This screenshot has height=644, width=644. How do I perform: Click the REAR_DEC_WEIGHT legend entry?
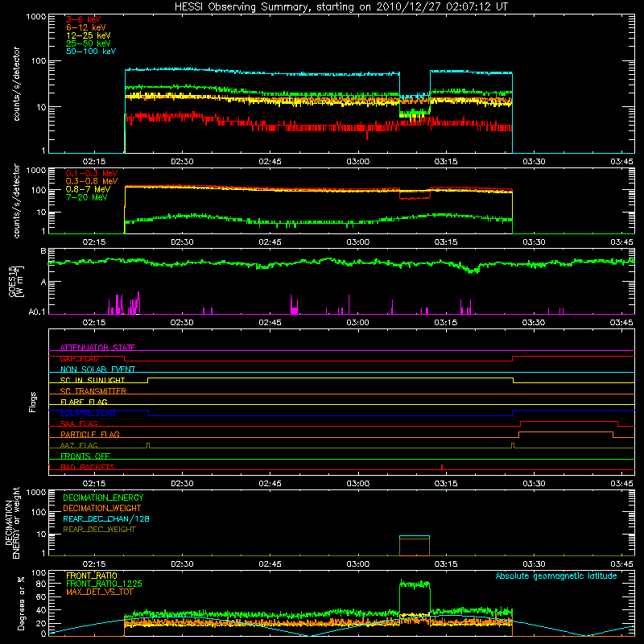click(x=99, y=530)
